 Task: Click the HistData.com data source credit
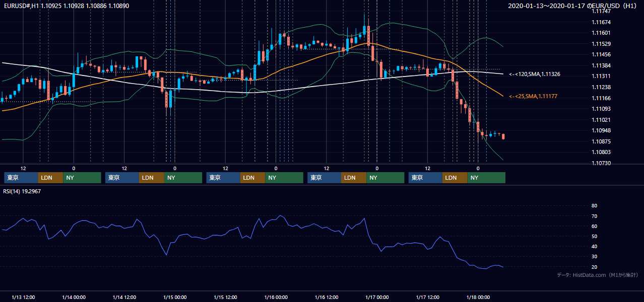pyautogui.click(x=597, y=275)
